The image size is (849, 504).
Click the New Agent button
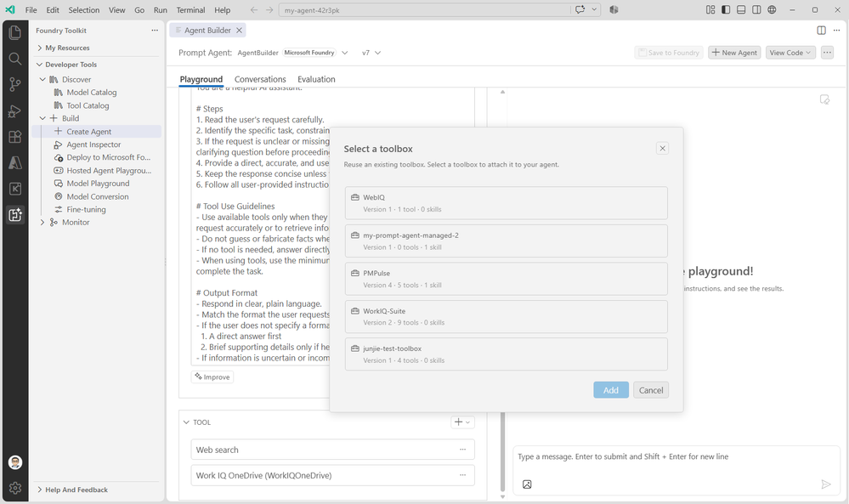(734, 53)
